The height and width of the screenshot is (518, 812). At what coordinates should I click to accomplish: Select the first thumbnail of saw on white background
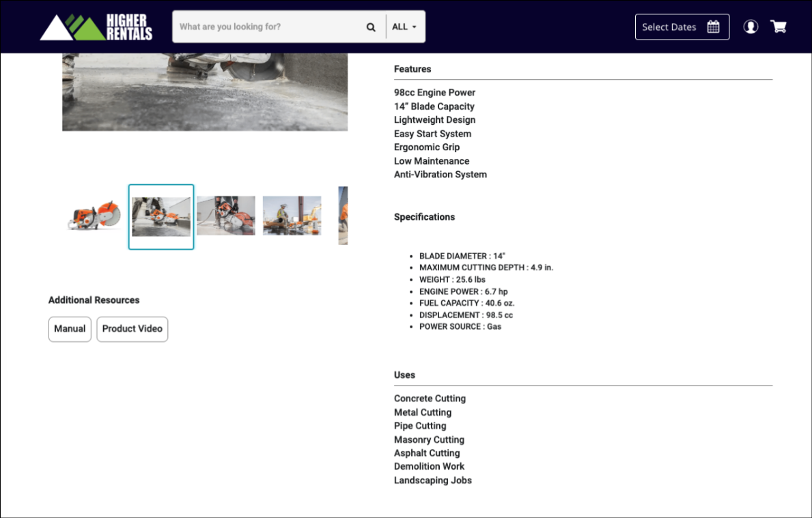(x=95, y=216)
